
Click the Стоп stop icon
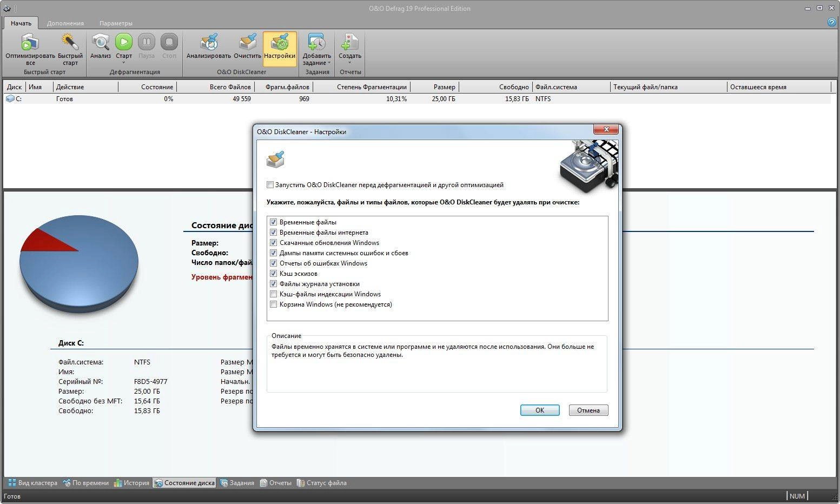pos(169,42)
